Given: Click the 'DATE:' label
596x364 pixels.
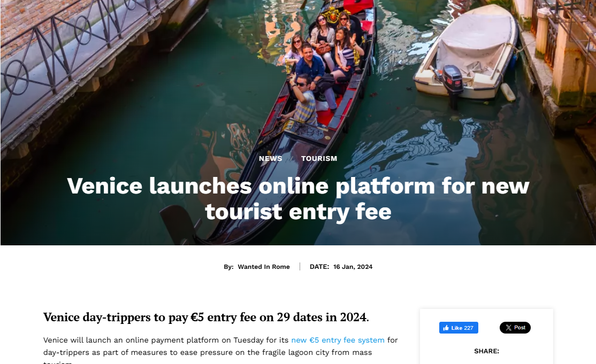Looking at the screenshot, I should [x=319, y=267].
